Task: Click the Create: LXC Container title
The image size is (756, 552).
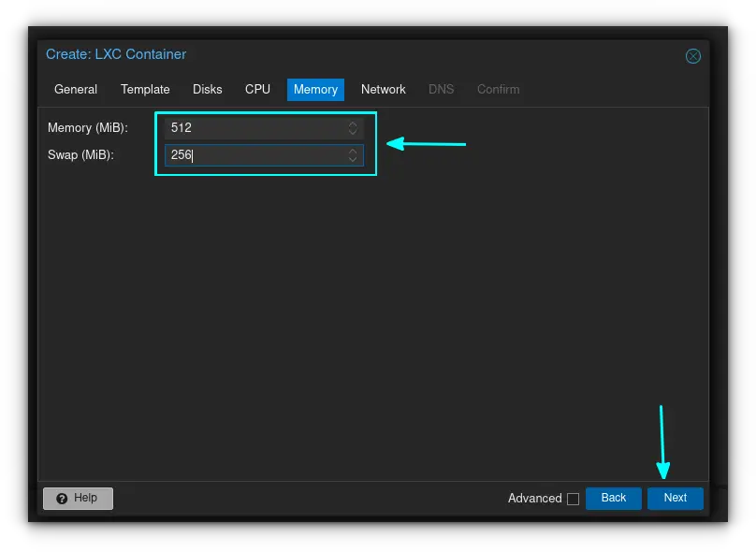Action: point(116,54)
